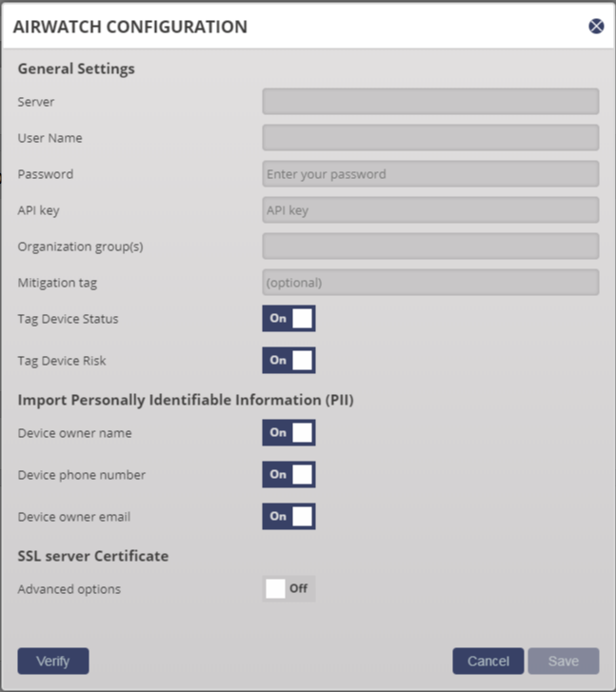
Task: Click the optional Mitigation tag field
Action: pyautogui.click(x=430, y=283)
